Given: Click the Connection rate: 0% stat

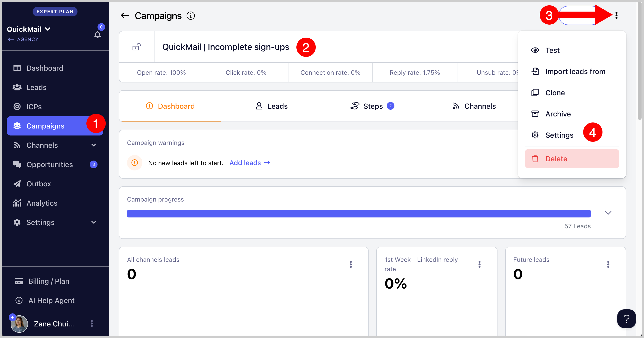Looking at the screenshot, I should pos(330,72).
